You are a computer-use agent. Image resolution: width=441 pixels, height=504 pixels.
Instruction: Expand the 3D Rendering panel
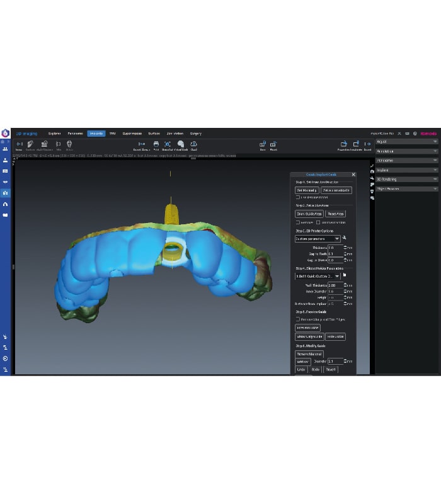click(x=406, y=179)
